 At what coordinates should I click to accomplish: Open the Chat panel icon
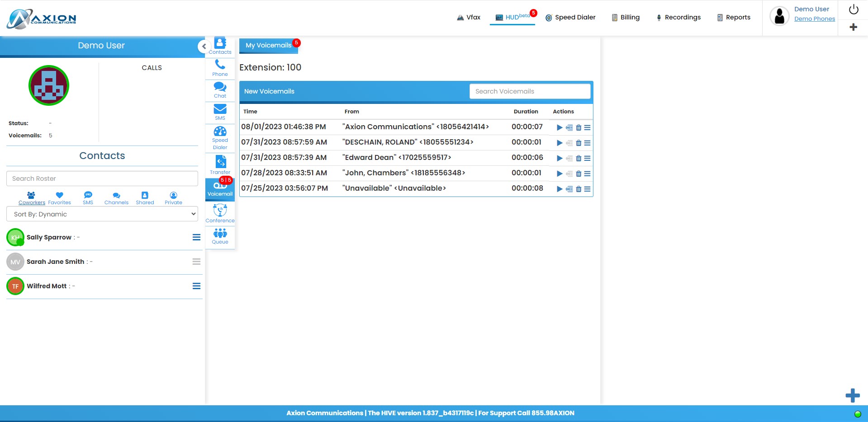220,90
